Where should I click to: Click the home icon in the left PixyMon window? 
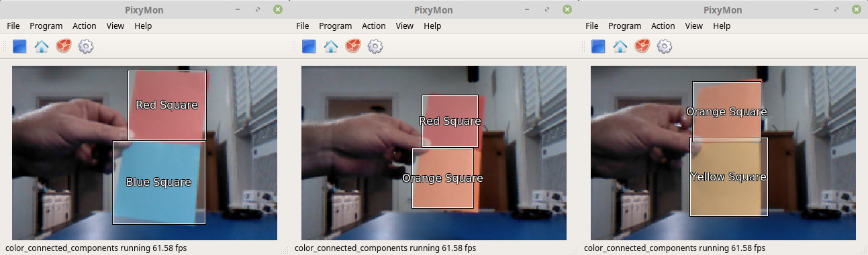pos(42,46)
